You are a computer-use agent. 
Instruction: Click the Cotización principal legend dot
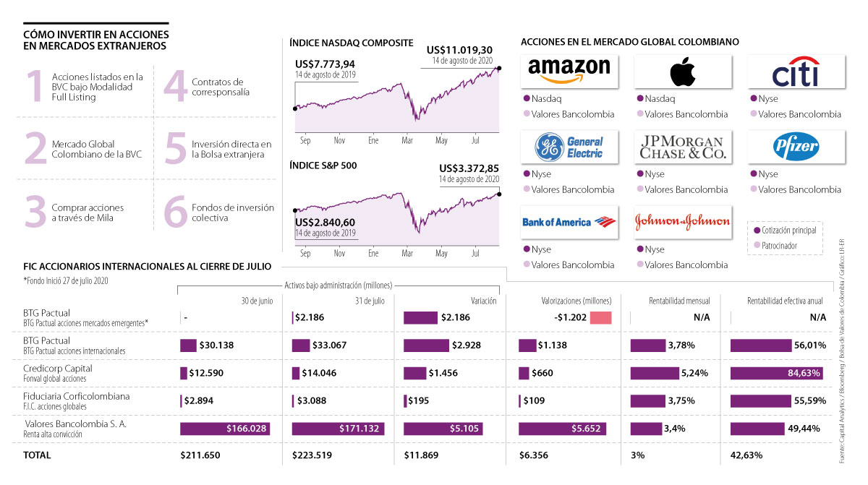pyautogui.click(x=757, y=231)
